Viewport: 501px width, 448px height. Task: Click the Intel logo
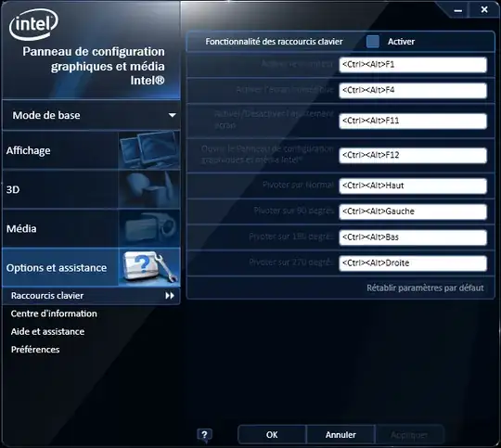point(34,24)
